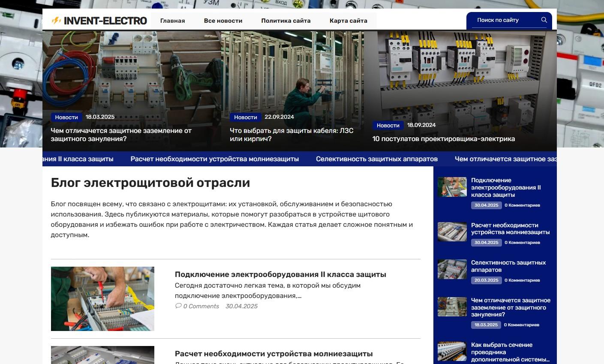Image resolution: width=604 pixels, height=364 pixels.
Task: Click 0 Comments link under first article
Action: click(x=201, y=306)
